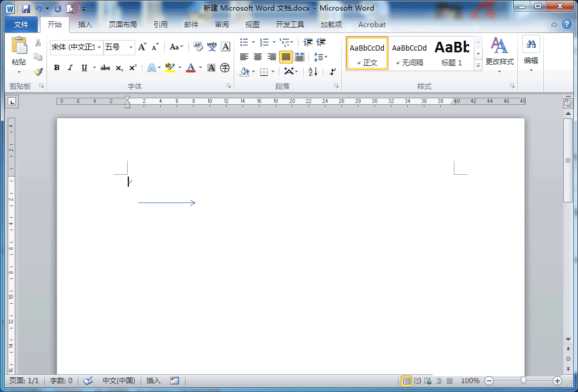
Task: Click the 插入 insert mode status button
Action: [x=154, y=381]
